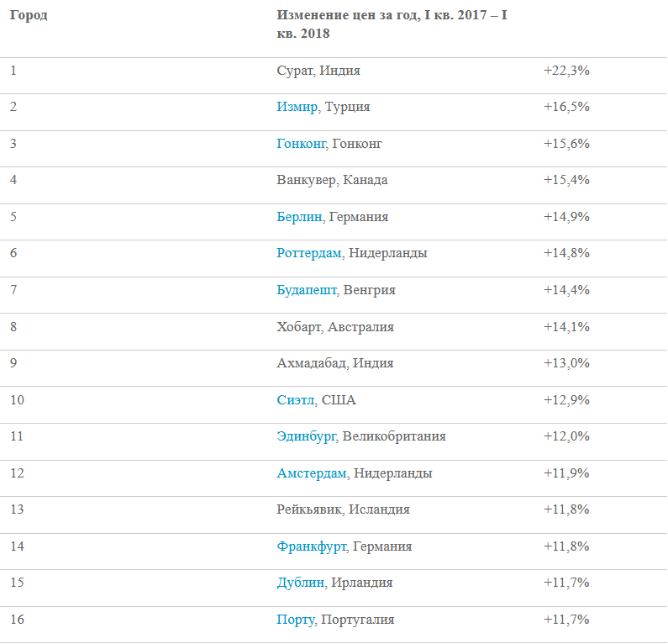Click the Ахмадабад, Индия row text

(335, 363)
